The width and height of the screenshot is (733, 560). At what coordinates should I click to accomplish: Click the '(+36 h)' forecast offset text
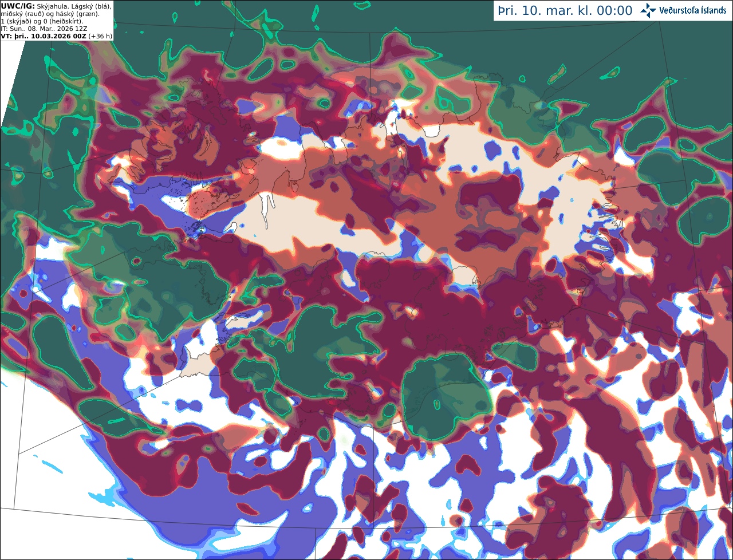100,36
